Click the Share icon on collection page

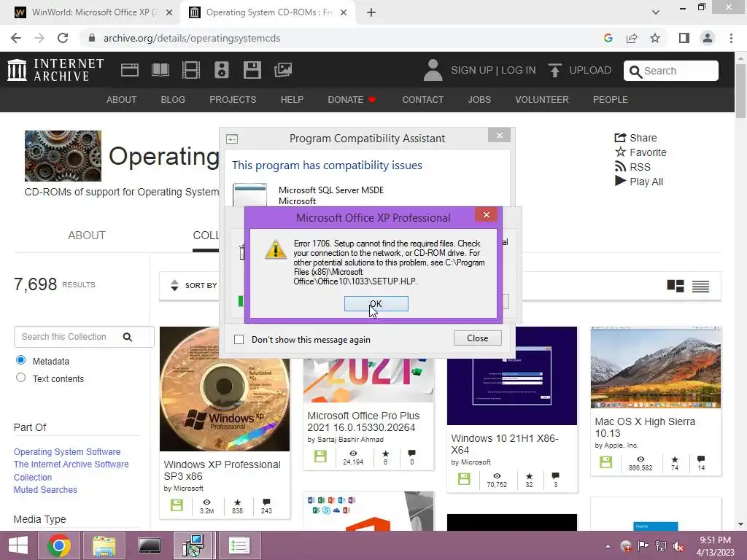(x=620, y=138)
